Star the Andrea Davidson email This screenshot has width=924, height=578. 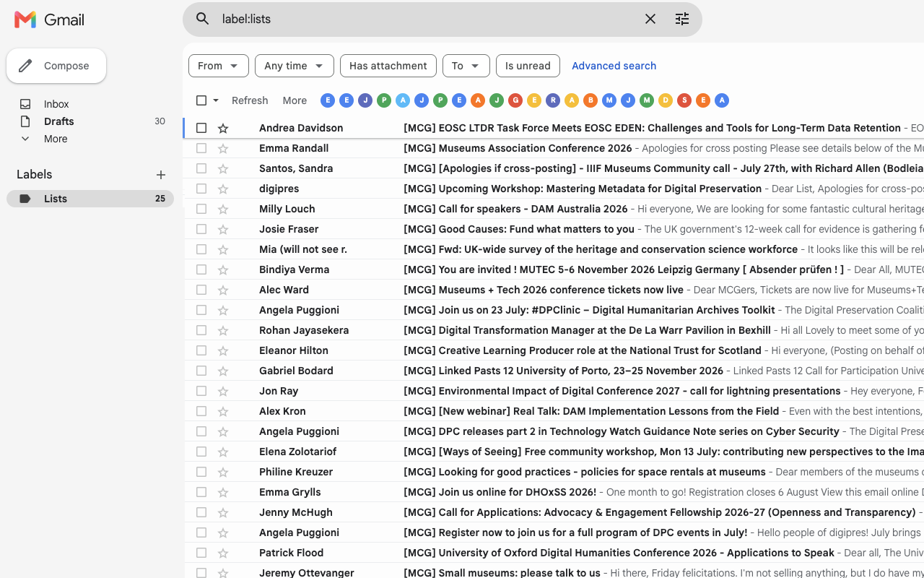click(223, 128)
